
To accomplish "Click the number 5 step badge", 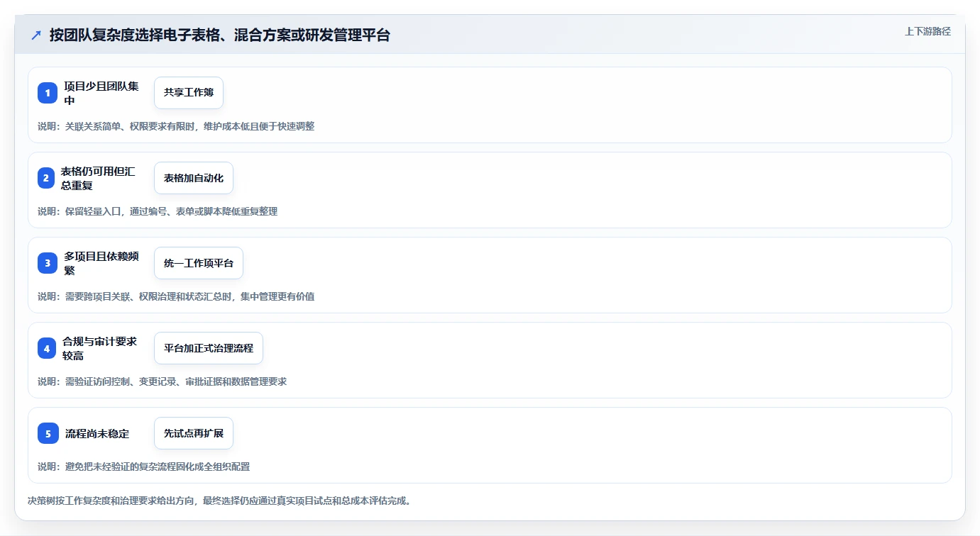I will (48, 433).
